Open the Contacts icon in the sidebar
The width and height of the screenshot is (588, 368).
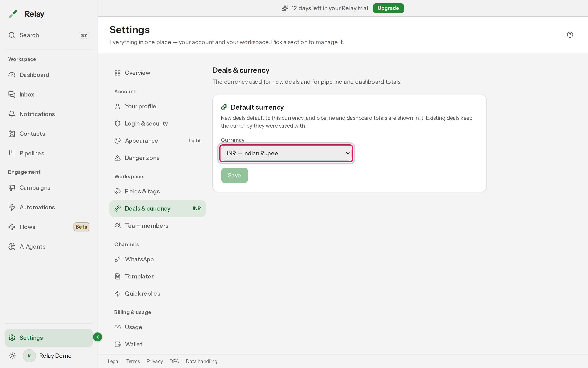12,134
